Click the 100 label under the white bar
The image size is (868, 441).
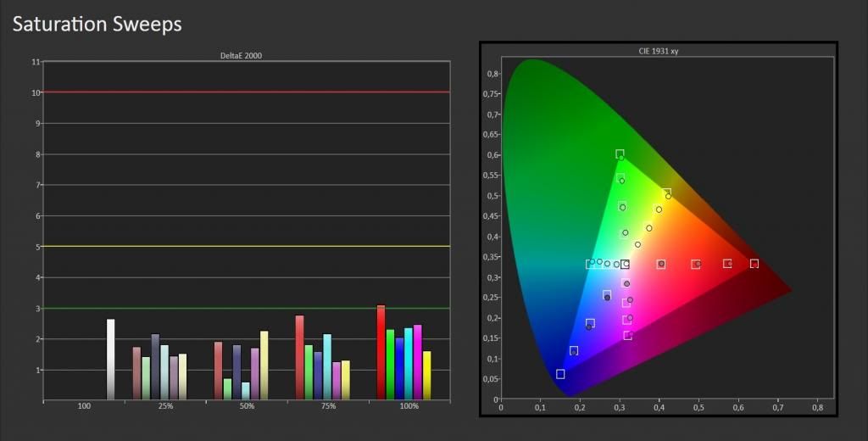tap(84, 406)
